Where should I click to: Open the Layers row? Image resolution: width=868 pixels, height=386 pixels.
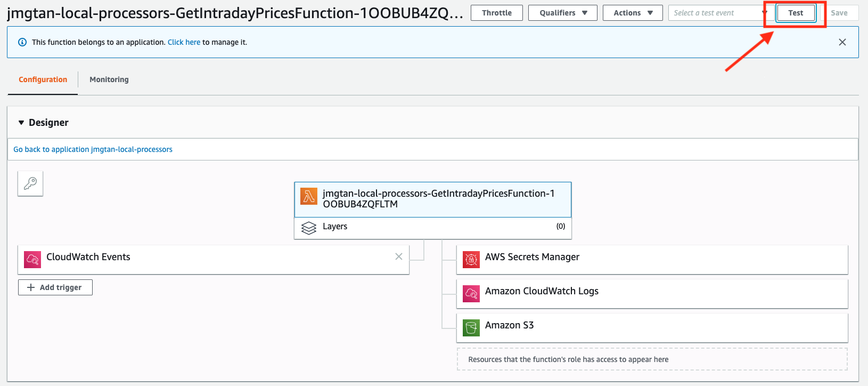[x=433, y=228]
